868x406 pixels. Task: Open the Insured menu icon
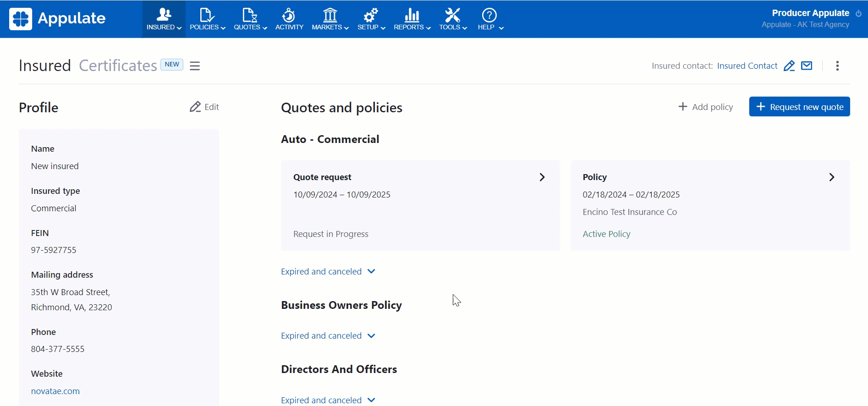pyautogui.click(x=164, y=15)
